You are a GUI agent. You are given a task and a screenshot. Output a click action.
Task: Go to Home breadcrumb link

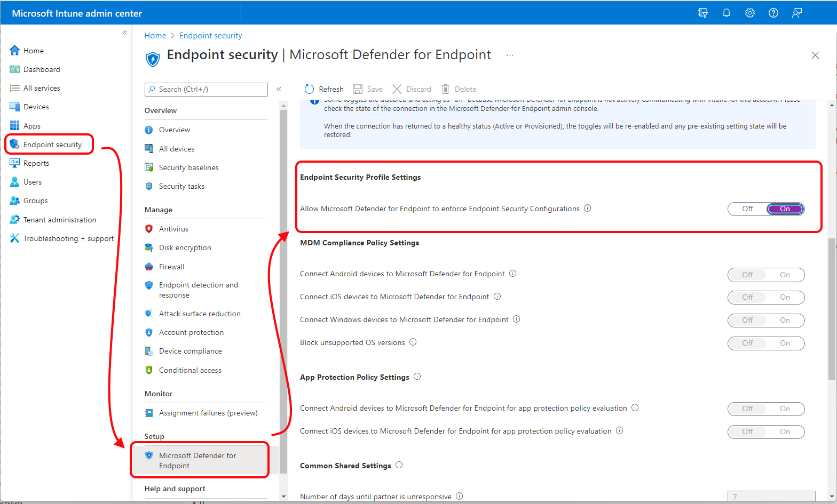[x=155, y=36]
